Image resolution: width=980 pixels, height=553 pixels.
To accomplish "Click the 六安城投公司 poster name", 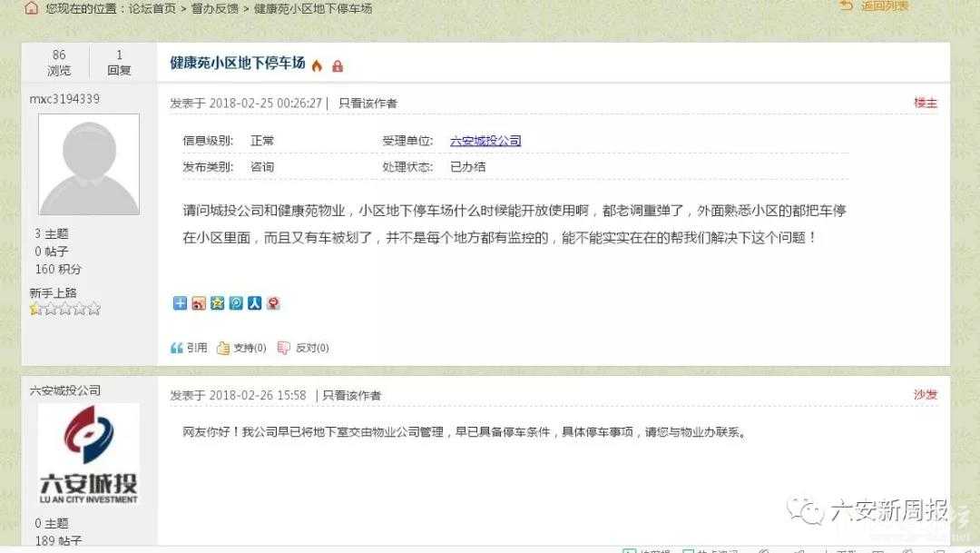I will 65,390.
